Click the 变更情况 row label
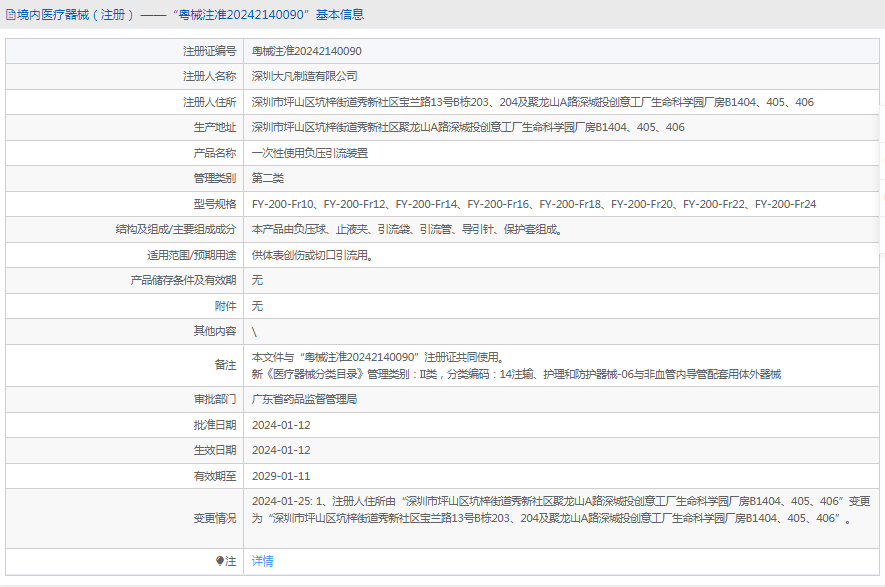This screenshot has height=587, width=885. 215,518
